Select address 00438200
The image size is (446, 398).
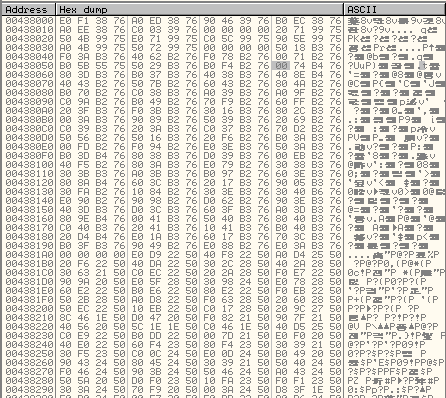29,309
